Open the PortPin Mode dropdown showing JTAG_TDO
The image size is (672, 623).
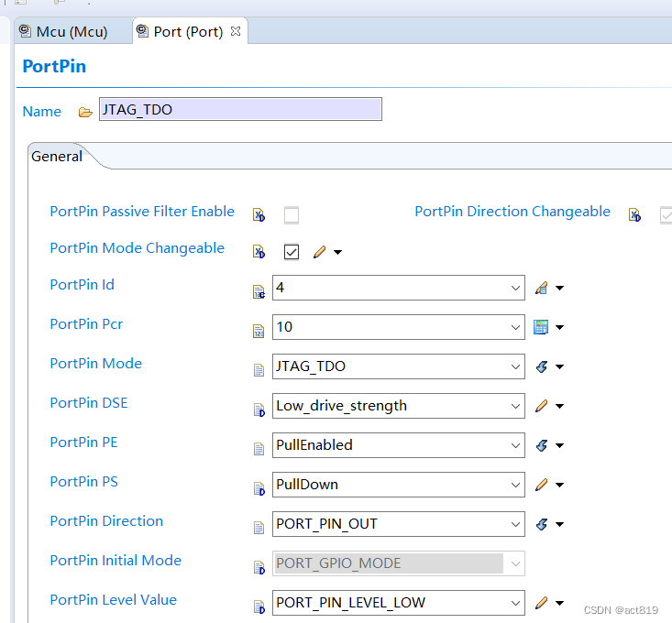coord(399,366)
